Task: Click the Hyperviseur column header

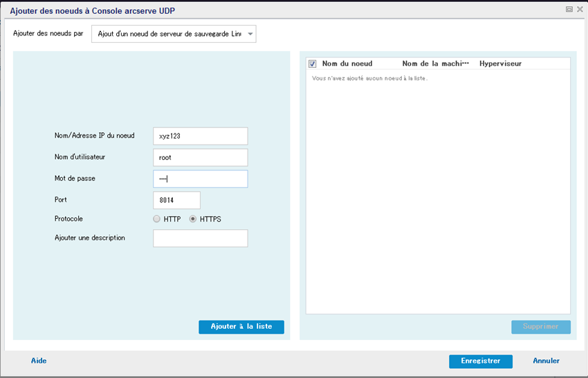Action: (x=500, y=64)
